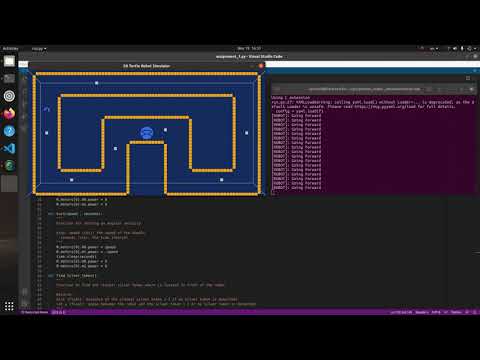Close the terminal window
Image resolution: width=480 pixels, height=360 pixels.
(472, 89)
